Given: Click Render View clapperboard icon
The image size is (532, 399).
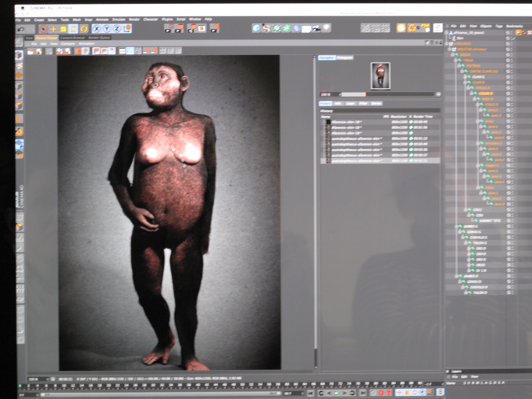Looking at the screenshot, I should pos(169,28).
